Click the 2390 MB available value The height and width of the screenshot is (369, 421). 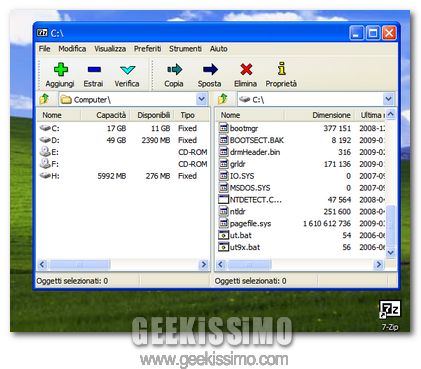(x=156, y=140)
